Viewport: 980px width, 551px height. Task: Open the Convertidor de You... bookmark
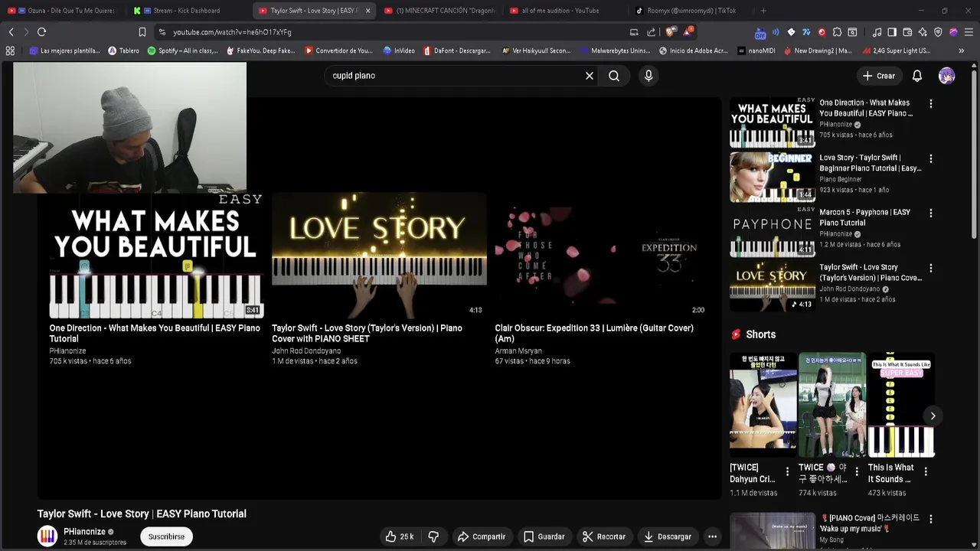coord(338,51)
